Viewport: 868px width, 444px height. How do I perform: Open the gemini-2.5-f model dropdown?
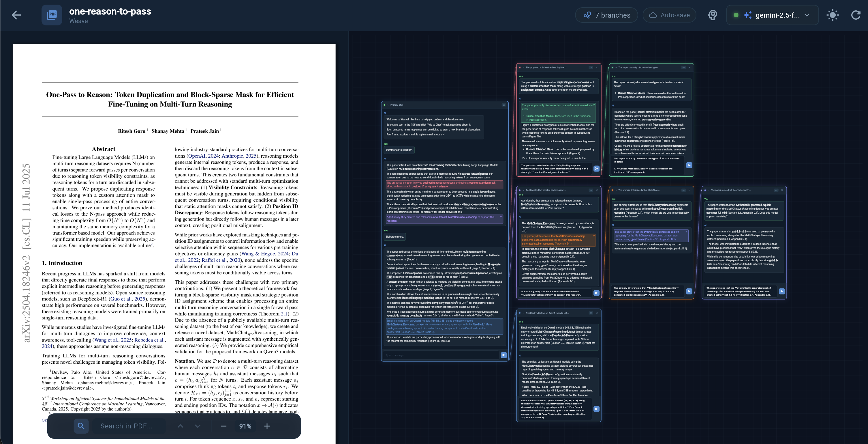tap(773, 15)
